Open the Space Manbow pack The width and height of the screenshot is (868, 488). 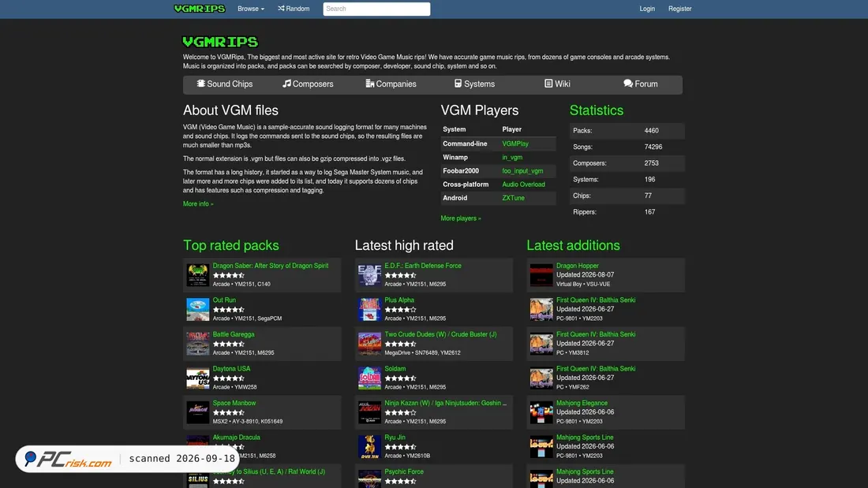234,404
